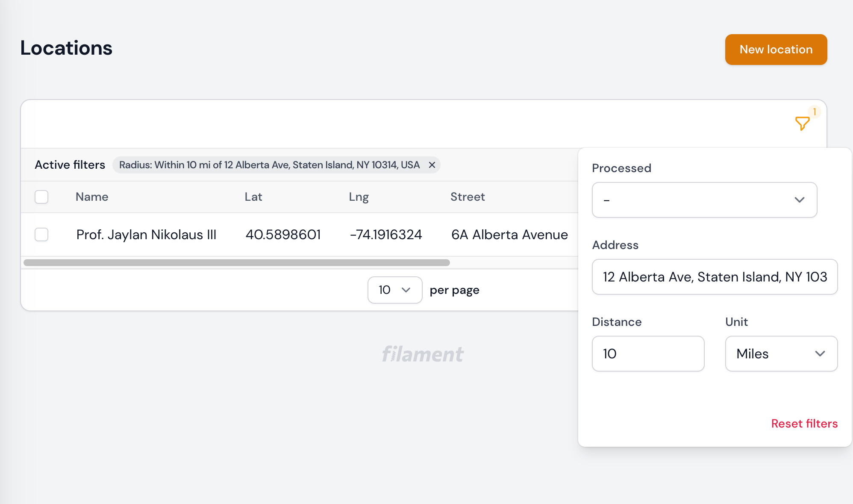853x504 pixels.
Task: Click the horizontal table scrollbar
Action: point(236,263)
